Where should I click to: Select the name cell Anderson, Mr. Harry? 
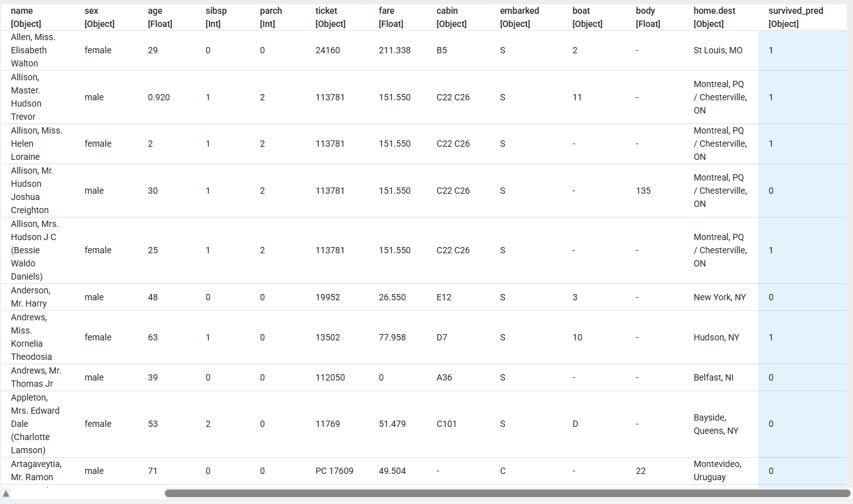tap(30, 297)
